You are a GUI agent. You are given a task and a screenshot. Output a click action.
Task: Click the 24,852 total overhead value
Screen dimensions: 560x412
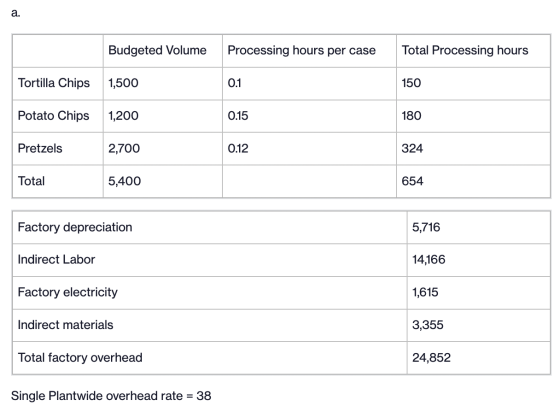tap(431, 358)
